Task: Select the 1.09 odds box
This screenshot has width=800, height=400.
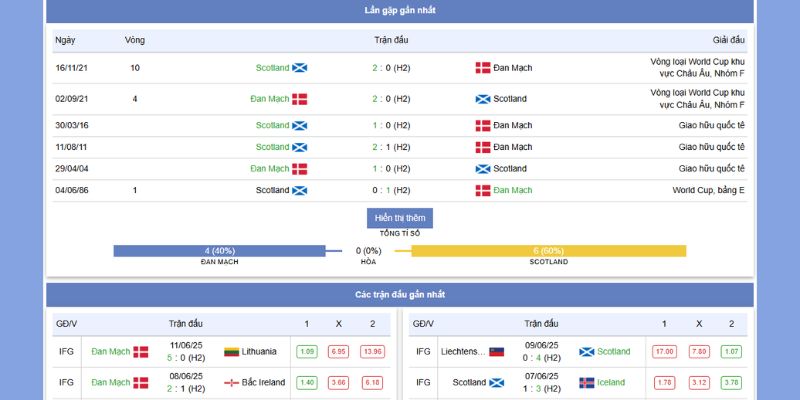Action: (306, 352)
